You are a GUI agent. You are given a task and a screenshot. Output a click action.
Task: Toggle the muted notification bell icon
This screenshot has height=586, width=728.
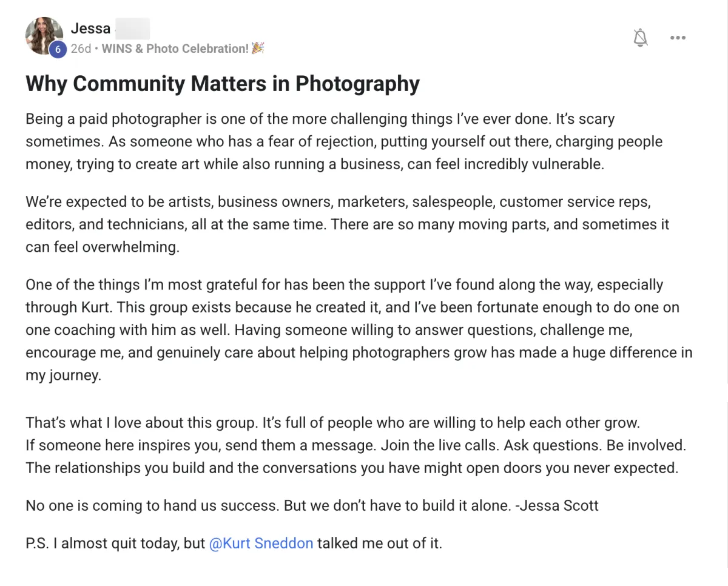tap(640, 38)
